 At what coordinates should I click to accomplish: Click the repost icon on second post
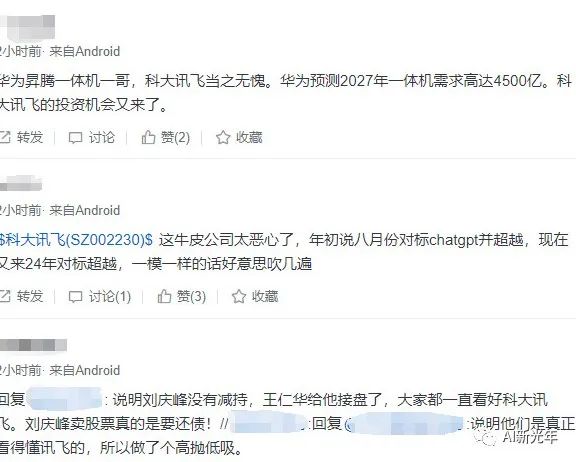click(4, 296)
